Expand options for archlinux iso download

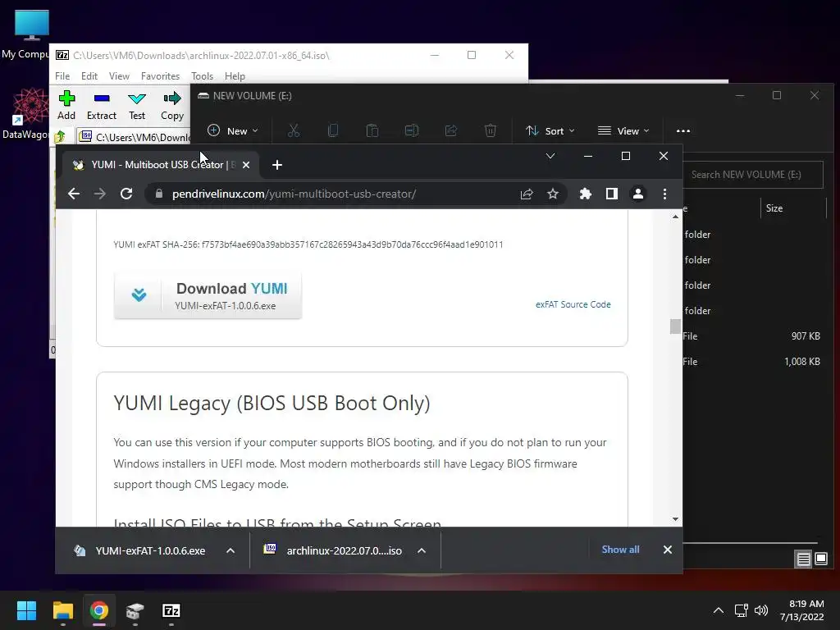422,550
